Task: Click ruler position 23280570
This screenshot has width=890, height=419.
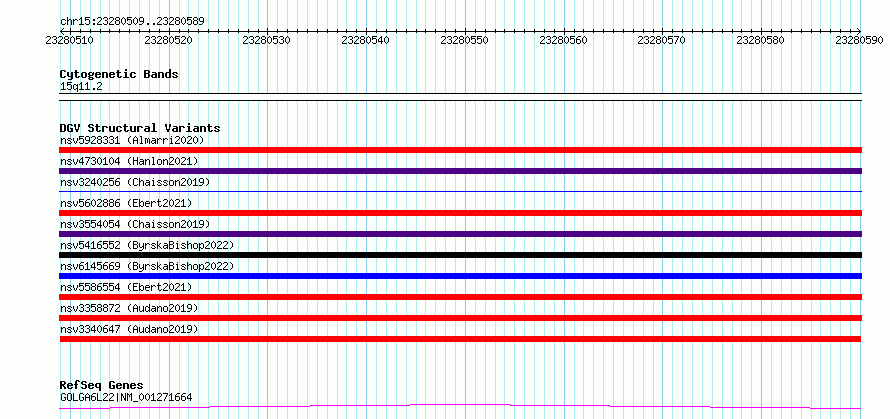Action: tap(662, 40)
